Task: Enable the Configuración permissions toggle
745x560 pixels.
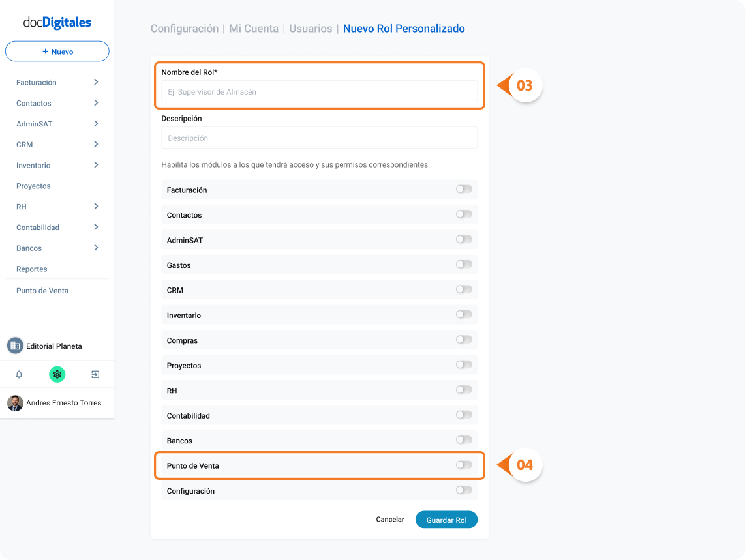Action: [x=464, y=490]
